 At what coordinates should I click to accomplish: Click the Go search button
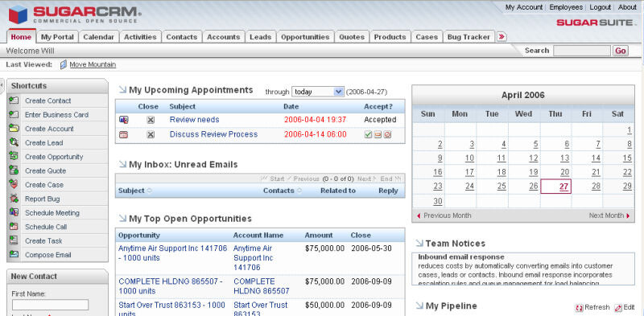[x=620, y=51]
